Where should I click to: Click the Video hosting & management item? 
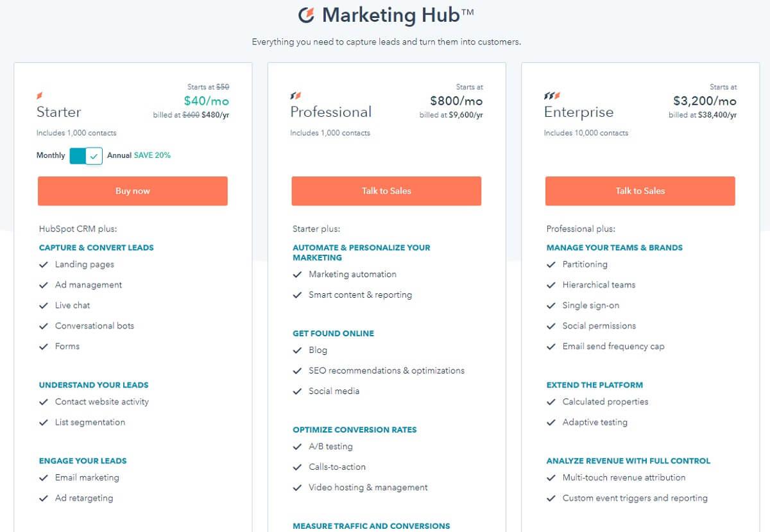click(x=368, y=488)
